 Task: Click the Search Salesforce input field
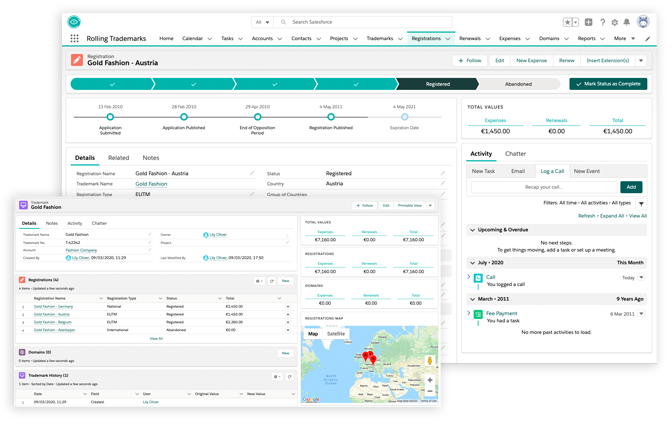364,22
